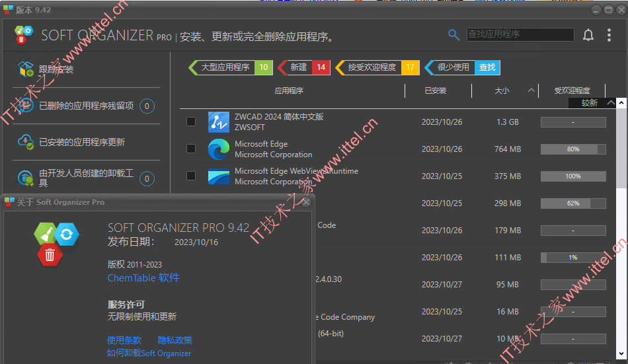Click the traced install sidebar icon
The image size is (628, 364).
tap(26, 69)
